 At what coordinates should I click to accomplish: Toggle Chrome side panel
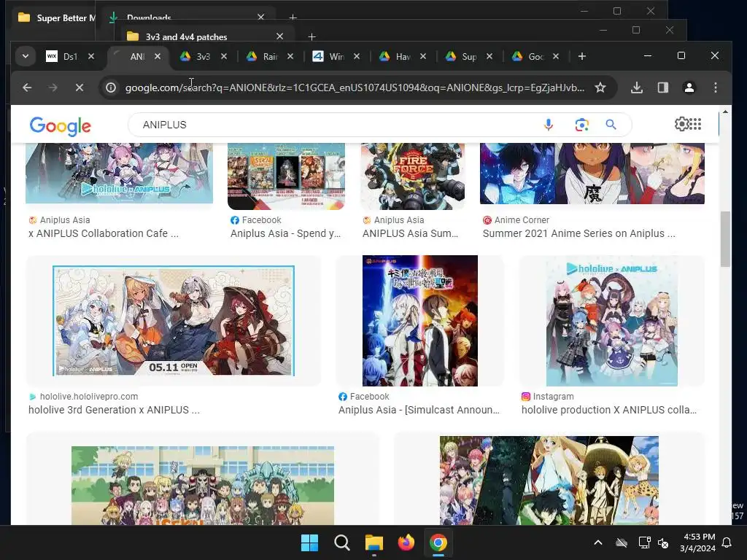coord(662,87)
